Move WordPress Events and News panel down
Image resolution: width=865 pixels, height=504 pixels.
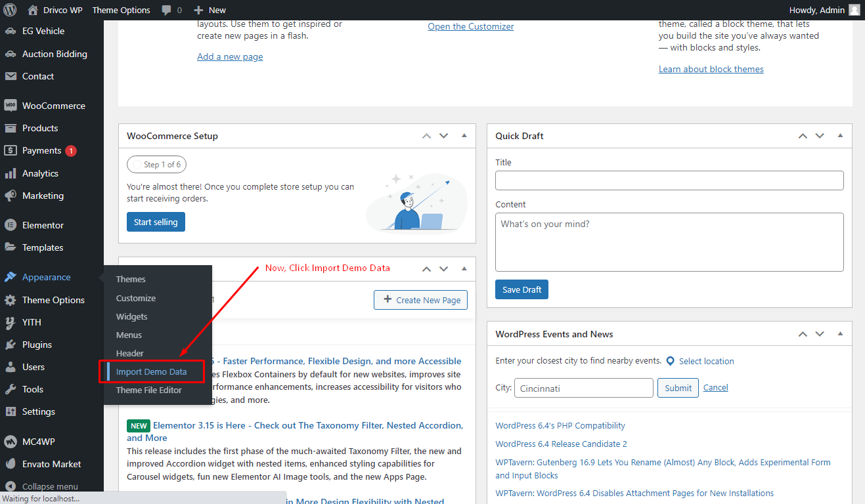(820, 334)
